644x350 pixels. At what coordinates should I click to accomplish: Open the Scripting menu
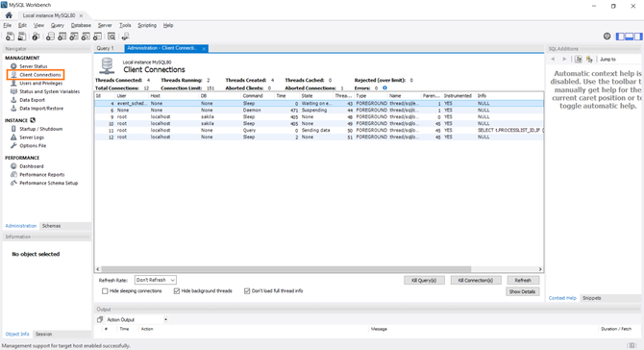click(x=147, y=25)
